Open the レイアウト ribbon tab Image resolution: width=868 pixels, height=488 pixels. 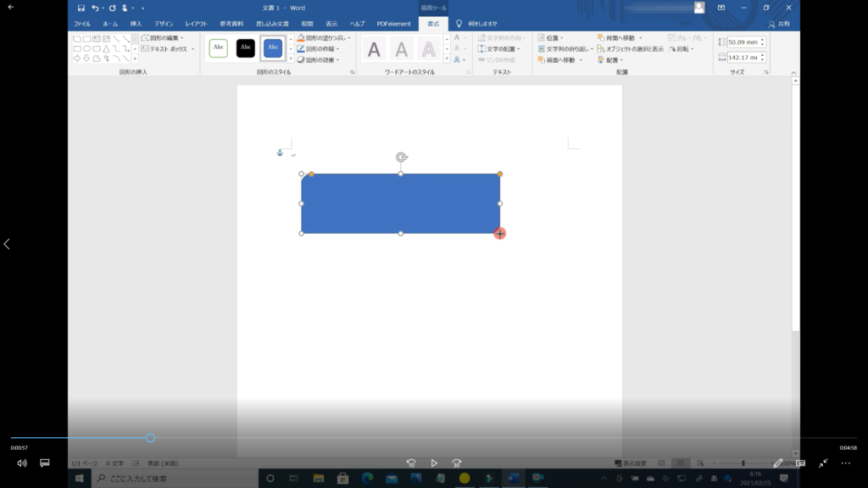196,24
